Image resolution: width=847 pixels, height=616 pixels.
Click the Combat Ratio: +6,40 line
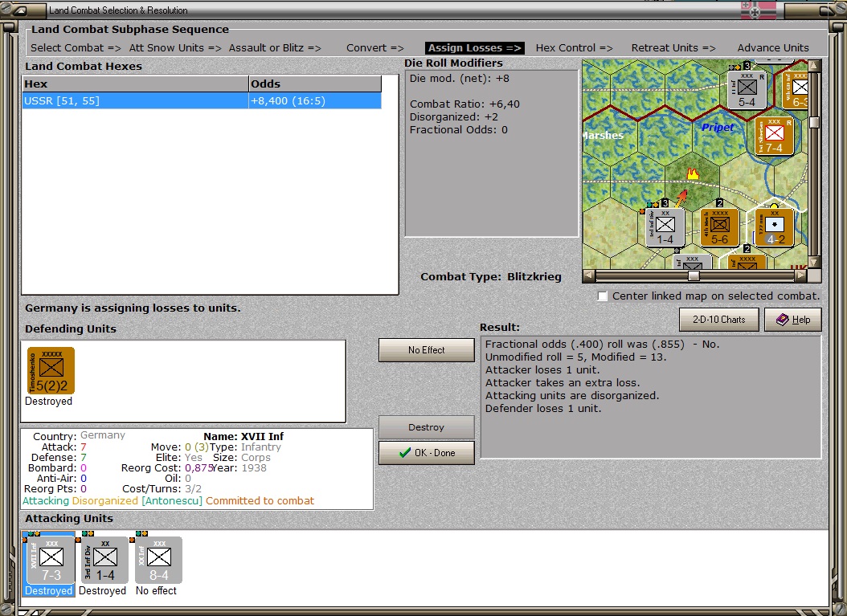click(x=464, y=104)
